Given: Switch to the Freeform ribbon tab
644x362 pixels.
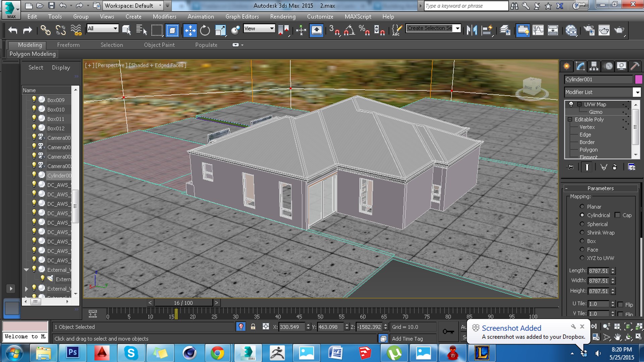Looking at the screenshot, I should click(68, 45).
